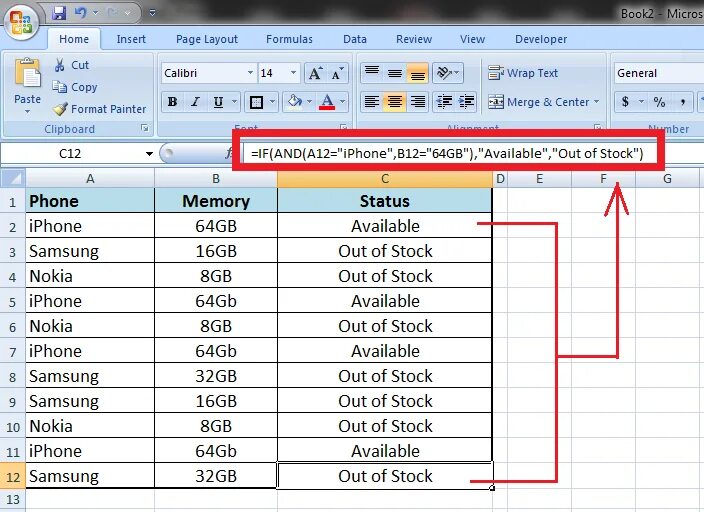Select the Status header cell

[x=385, y=201]
